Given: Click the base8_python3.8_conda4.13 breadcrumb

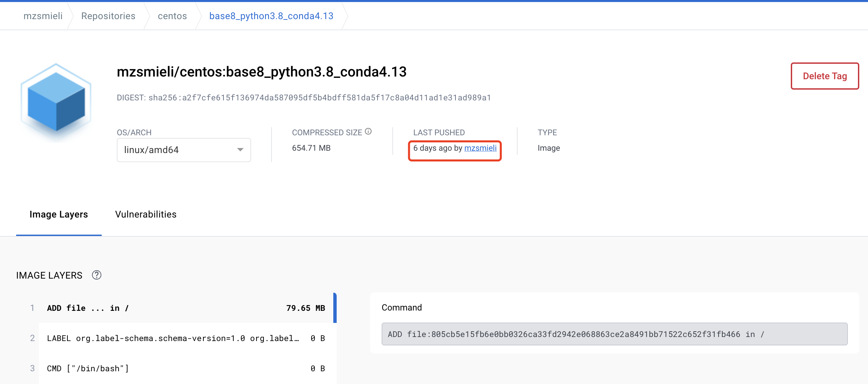Looking at the screenshot, I should [x=271, y=16].
